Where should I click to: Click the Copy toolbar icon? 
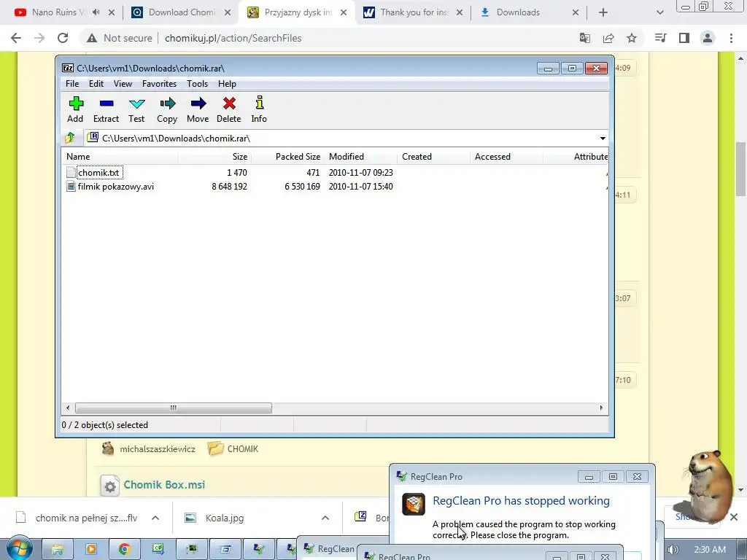click(x=167, y=109)
